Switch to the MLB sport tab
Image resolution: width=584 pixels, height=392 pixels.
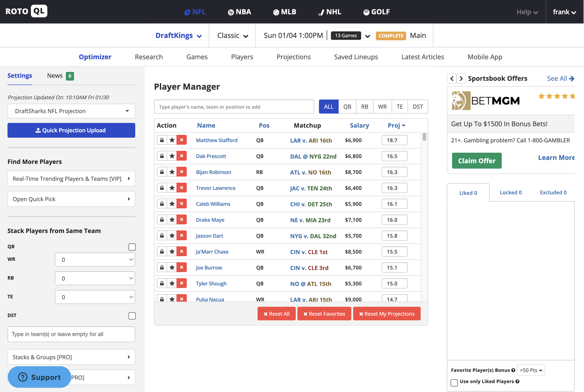(x=285, y=12)
